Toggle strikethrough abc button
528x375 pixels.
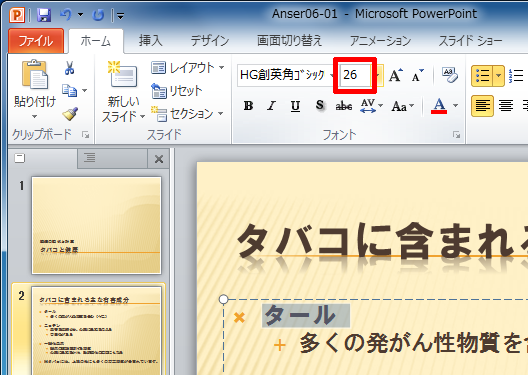point(344,106)
